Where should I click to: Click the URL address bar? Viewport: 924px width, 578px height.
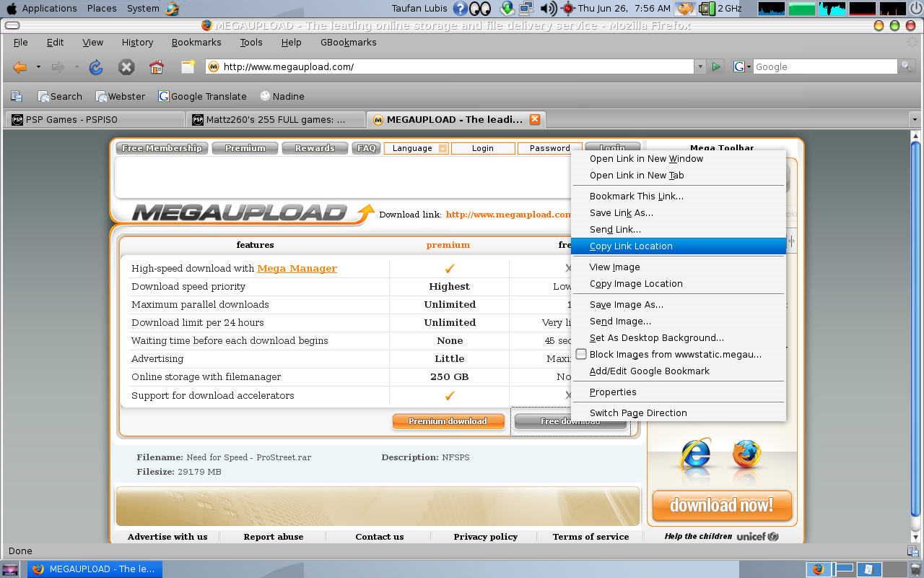(x=450, y=66)
